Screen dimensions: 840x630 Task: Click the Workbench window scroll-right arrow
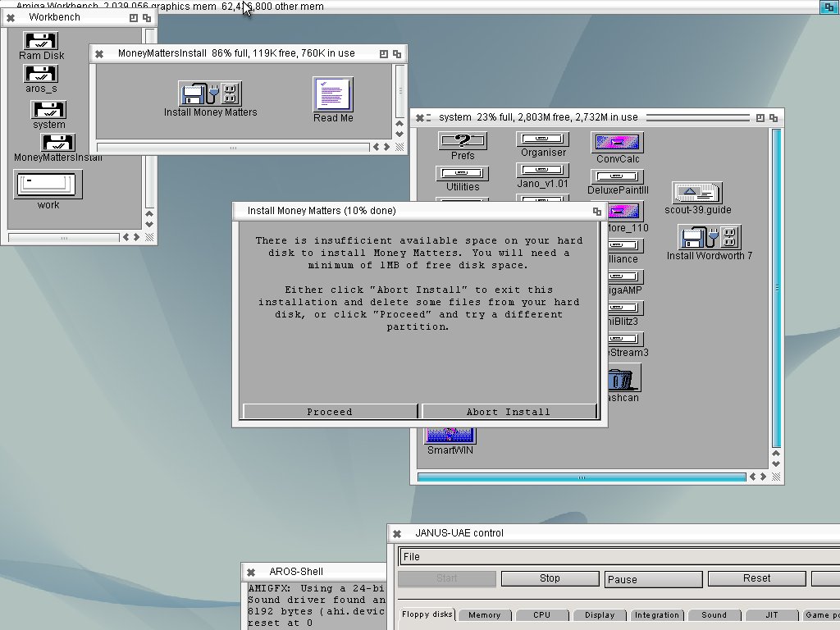137,237
